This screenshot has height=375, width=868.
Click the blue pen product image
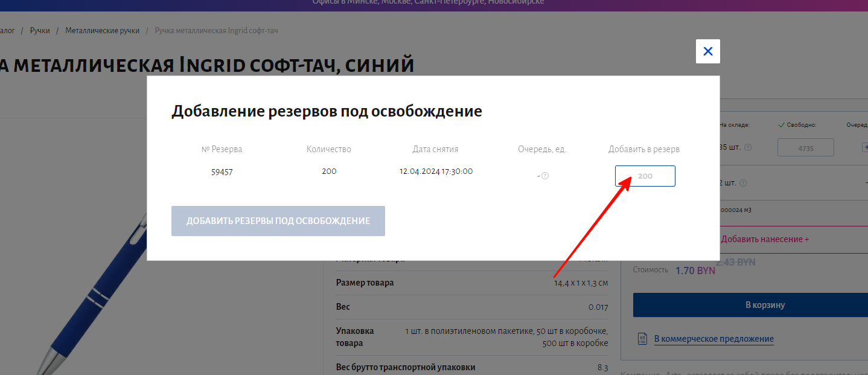click(91, 296)
